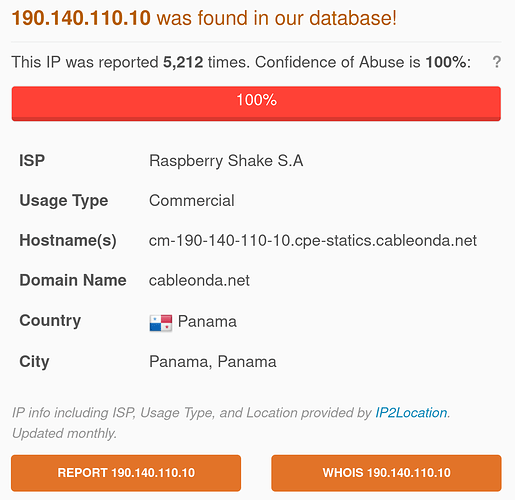The image size is (515, 500).
Task: Click the Commercial usage type value
Action: (x=192, y=201)
